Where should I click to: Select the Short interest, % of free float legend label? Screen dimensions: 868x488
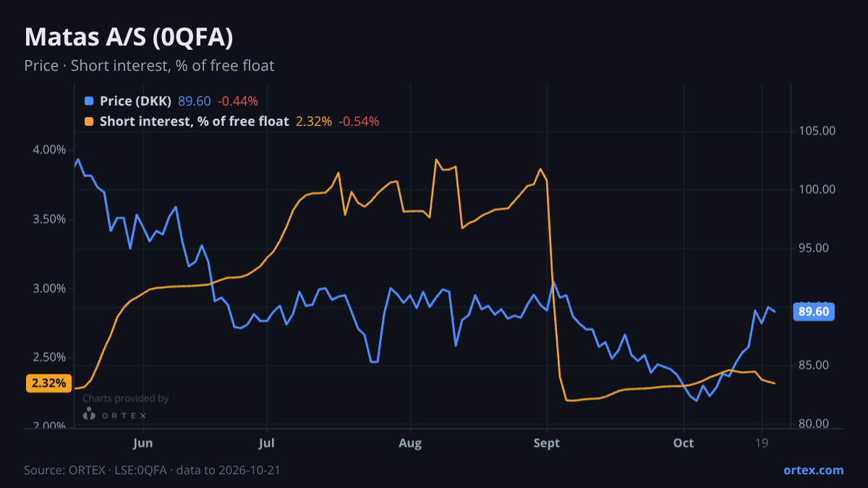tap(194, 121)
